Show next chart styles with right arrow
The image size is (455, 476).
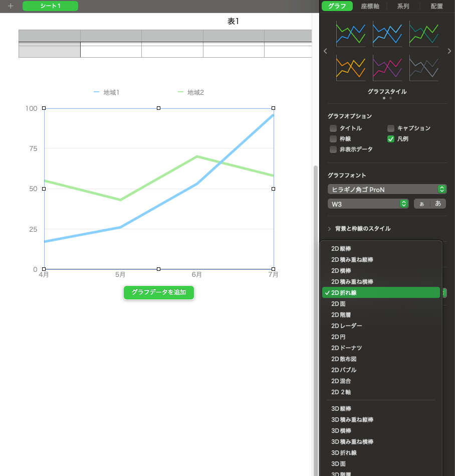(x=449, y=51)
